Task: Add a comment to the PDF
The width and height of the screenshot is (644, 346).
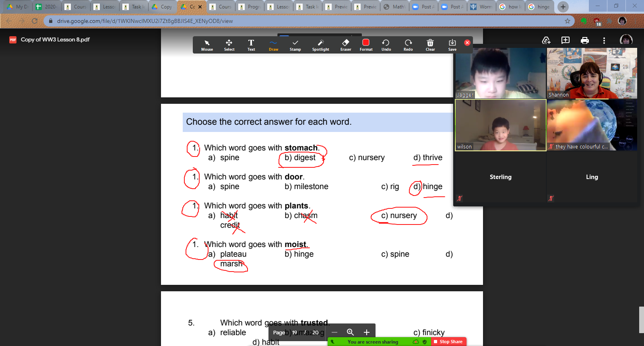Action: [x=566, y=40]
